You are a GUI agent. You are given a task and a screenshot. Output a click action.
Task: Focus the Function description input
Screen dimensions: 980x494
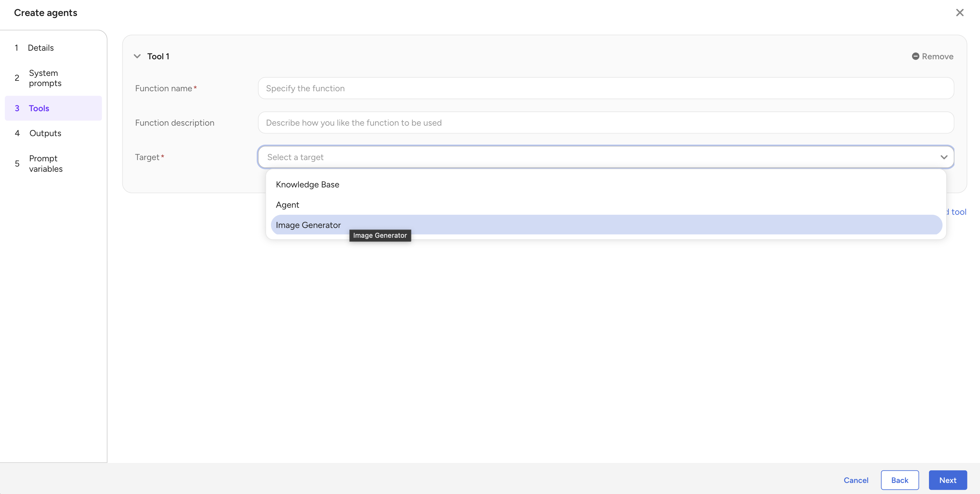tap(606, 123)
